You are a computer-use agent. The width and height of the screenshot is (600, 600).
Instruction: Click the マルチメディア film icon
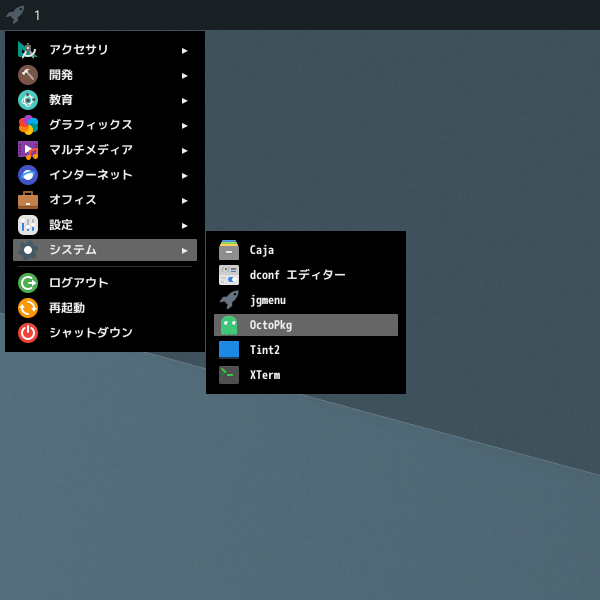pos(28,150)
